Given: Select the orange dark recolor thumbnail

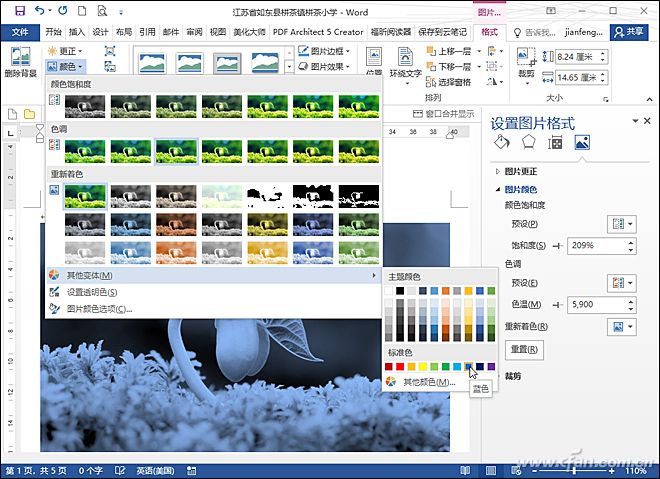Looking at the screenshot, I should click(176, 224).
